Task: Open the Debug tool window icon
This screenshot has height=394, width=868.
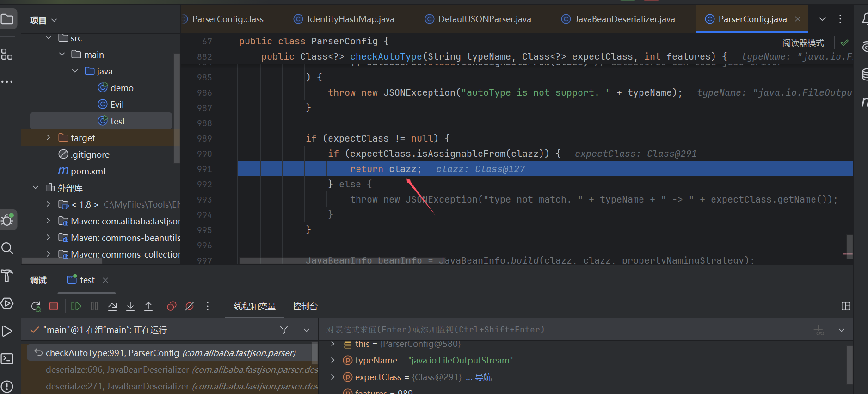Action: click(x=7, y=220)
